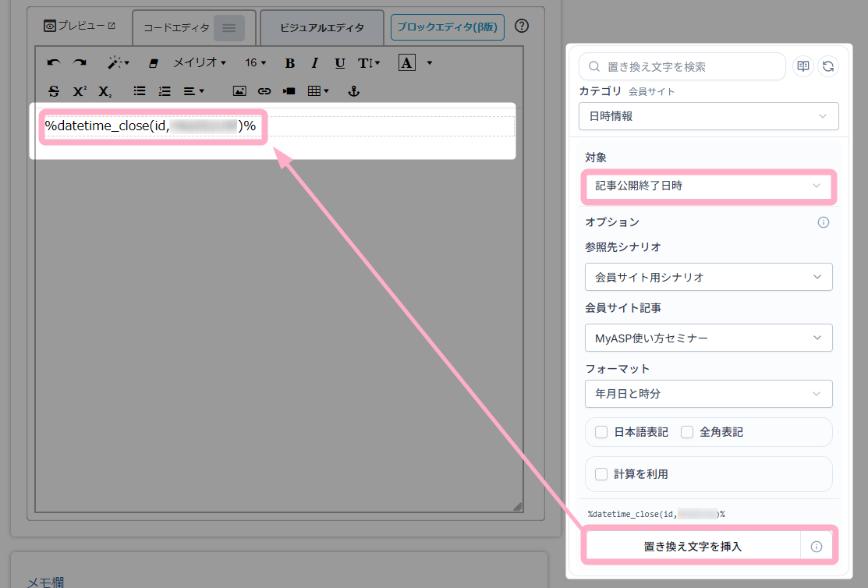Insert an image into the editor
Viewport: 868px width, 588px height.
239,91
